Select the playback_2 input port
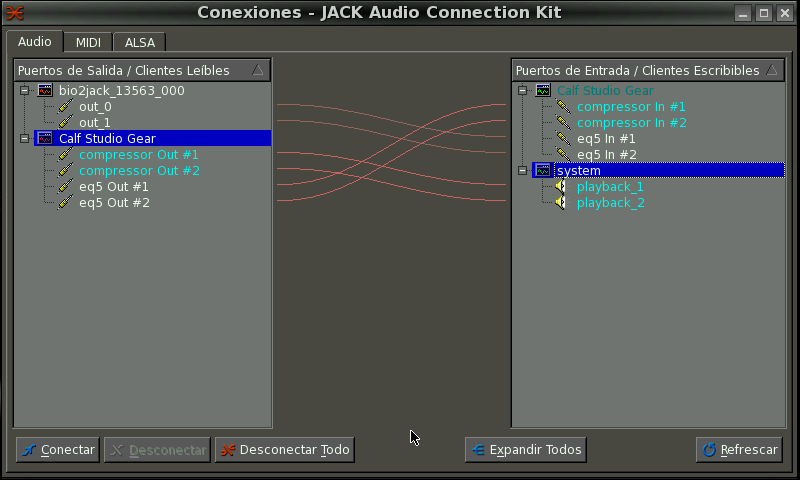Image resolution: width=800 pixels, height=480 pixels. 611,203
